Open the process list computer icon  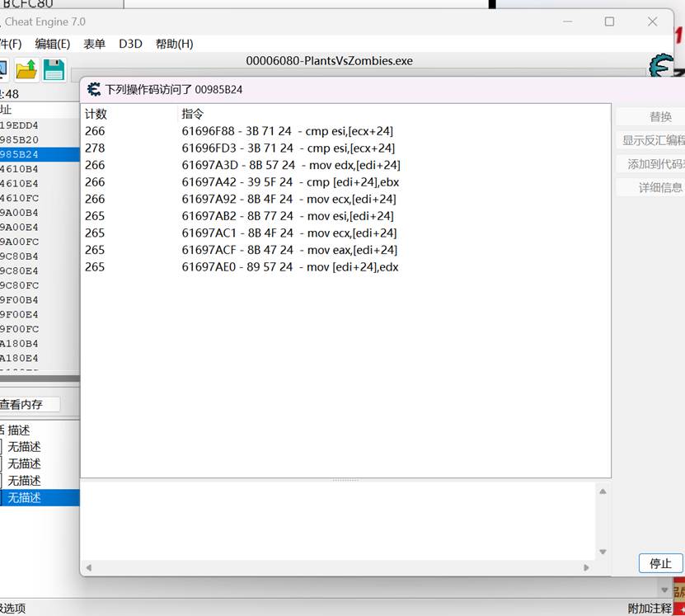click(x=3, y=70)
